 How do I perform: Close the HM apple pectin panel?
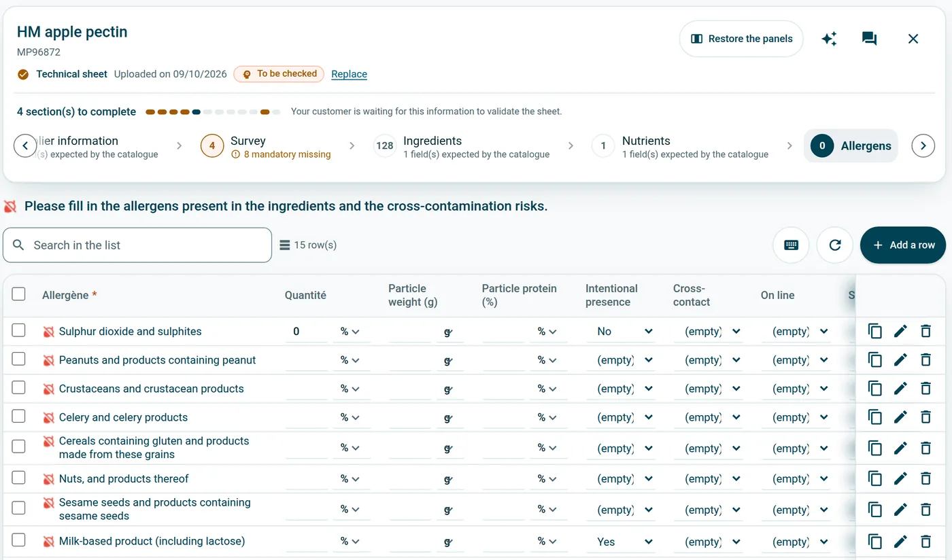coord(913,39)
